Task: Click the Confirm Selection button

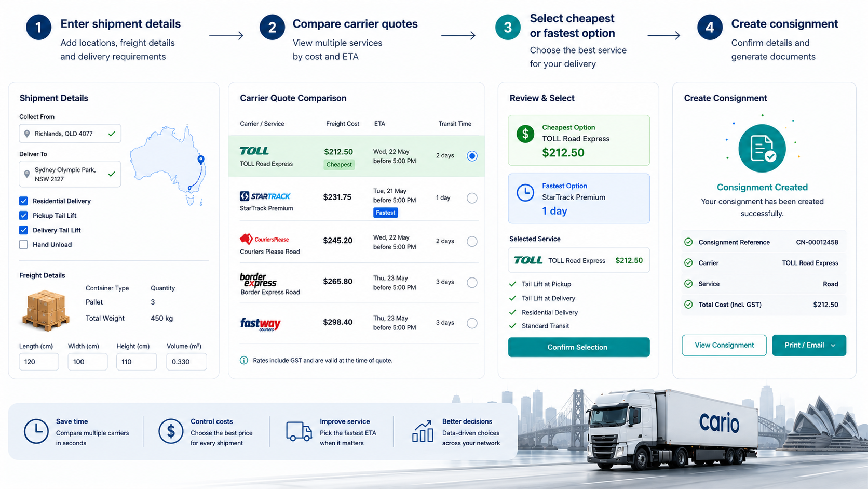Action: click(579, 347)
